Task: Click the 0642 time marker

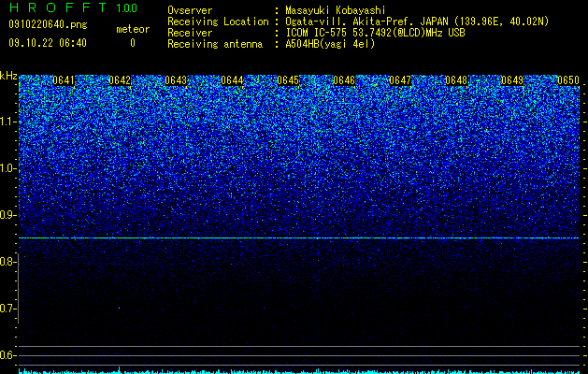Action: (x=120, y=80)
